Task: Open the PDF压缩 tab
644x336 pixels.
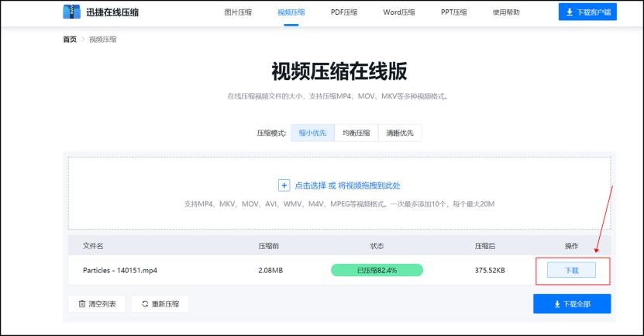Action: pos(344,12)
